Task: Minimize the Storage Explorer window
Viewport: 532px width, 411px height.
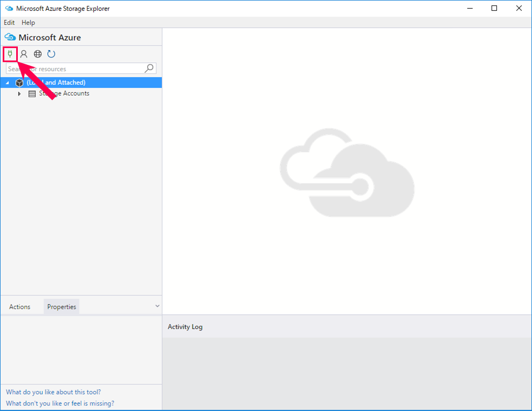Action: tap(470, 9)
